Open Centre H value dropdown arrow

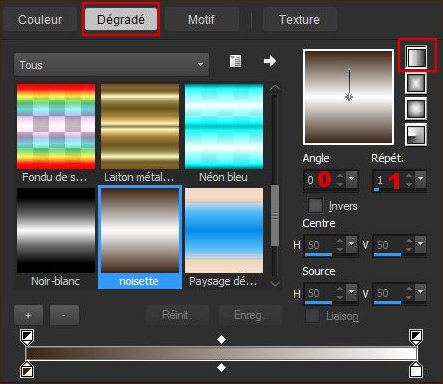[352, 244]
